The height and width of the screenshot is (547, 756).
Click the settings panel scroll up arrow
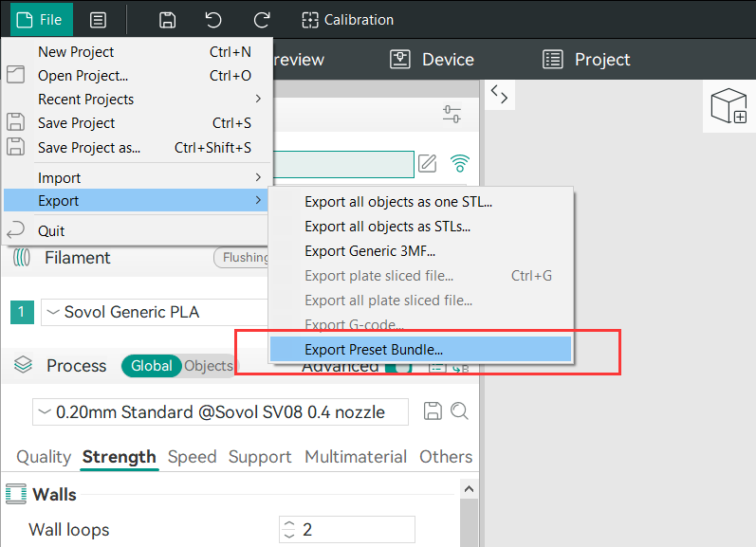click(469, 489)
